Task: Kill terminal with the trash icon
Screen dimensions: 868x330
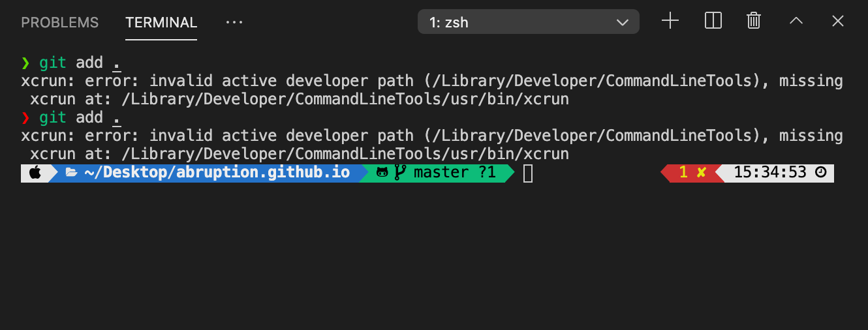Action: point(754,21)
